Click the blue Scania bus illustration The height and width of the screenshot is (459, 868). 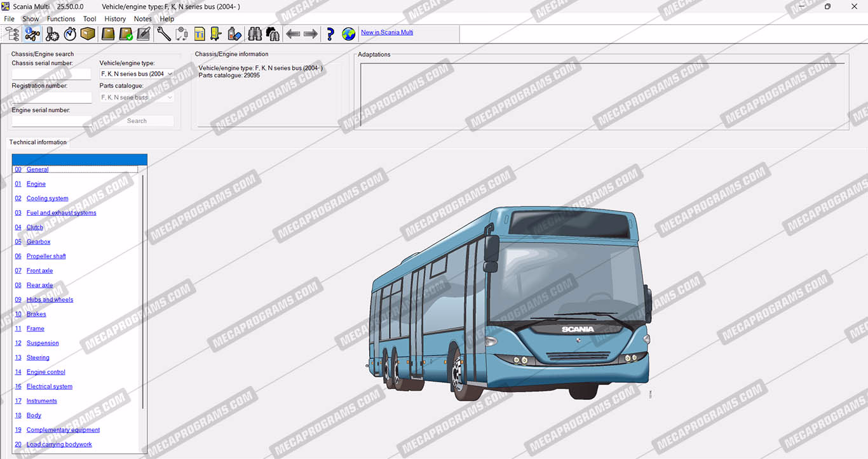tap(510, 303)
